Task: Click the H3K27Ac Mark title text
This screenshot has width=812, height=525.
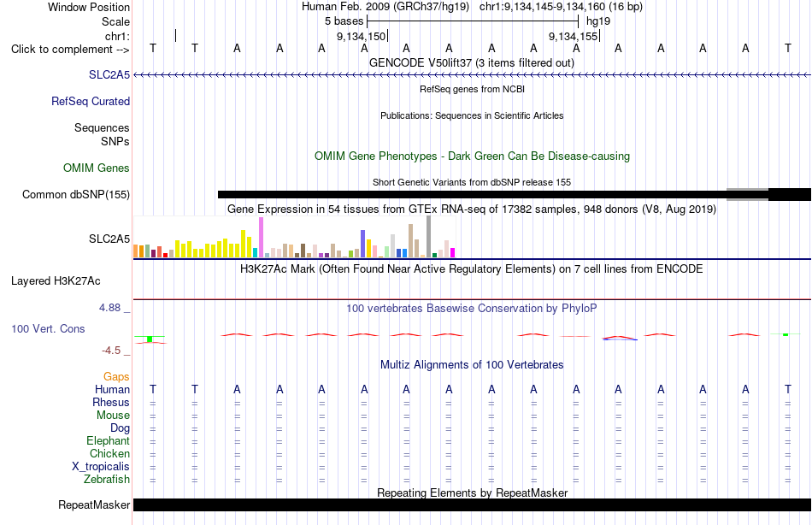Action: click(472, 269)
